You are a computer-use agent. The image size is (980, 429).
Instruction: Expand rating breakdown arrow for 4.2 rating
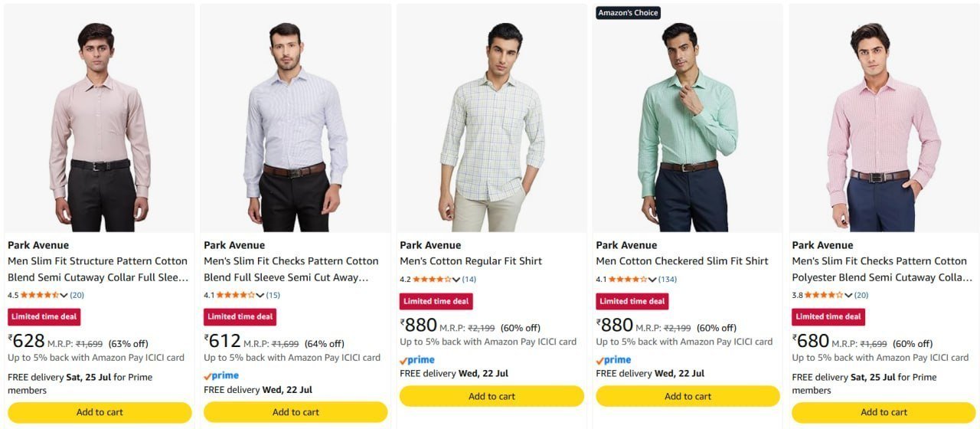tap(456, 280)
